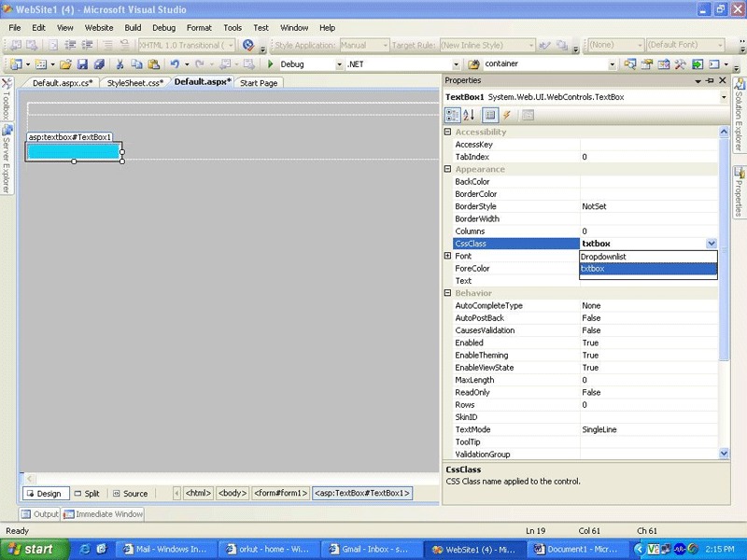Open the Immediate Window
Viewport: 747px width, 560px height.
[x=103, y=513]
